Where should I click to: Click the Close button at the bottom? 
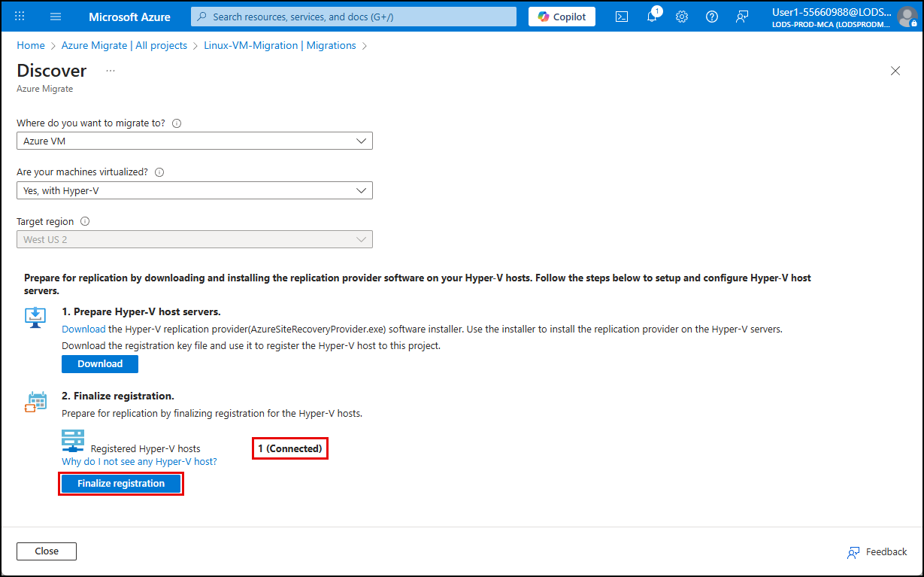pyautogui.click(x=47, y=551)
